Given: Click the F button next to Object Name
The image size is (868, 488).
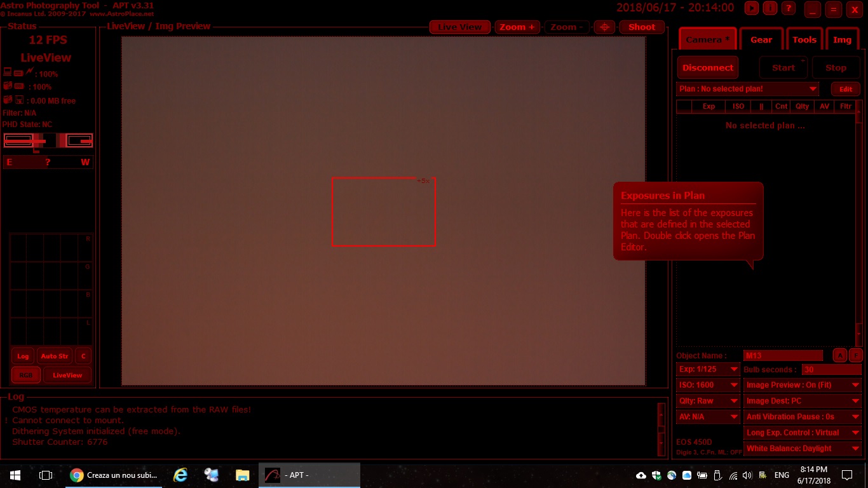Looking at the screenshot, I should 856,355.
